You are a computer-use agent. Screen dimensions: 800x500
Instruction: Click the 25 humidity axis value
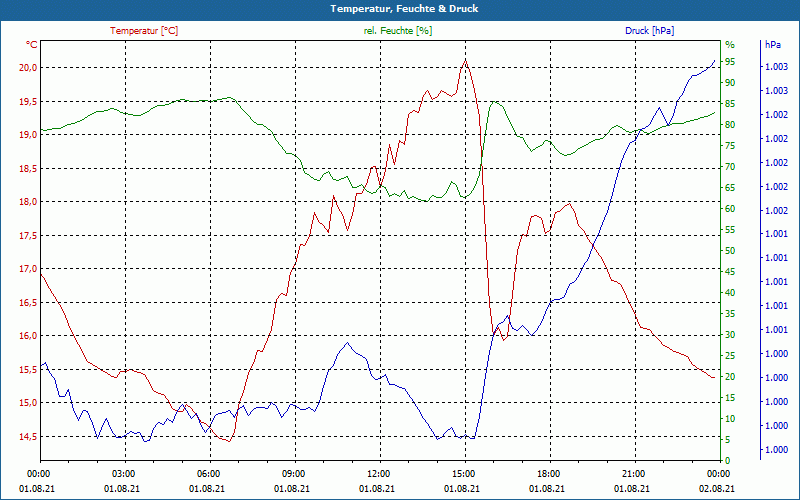coord(730,356)
